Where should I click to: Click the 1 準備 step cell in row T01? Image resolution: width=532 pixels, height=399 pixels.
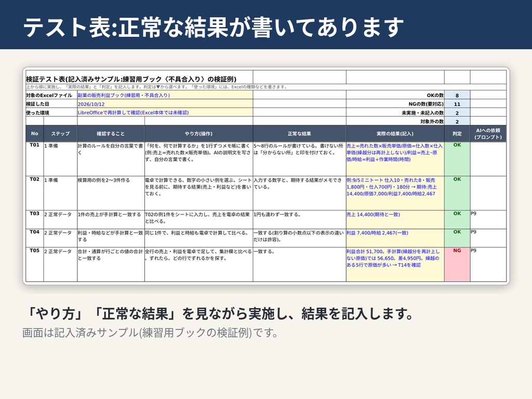60,159
